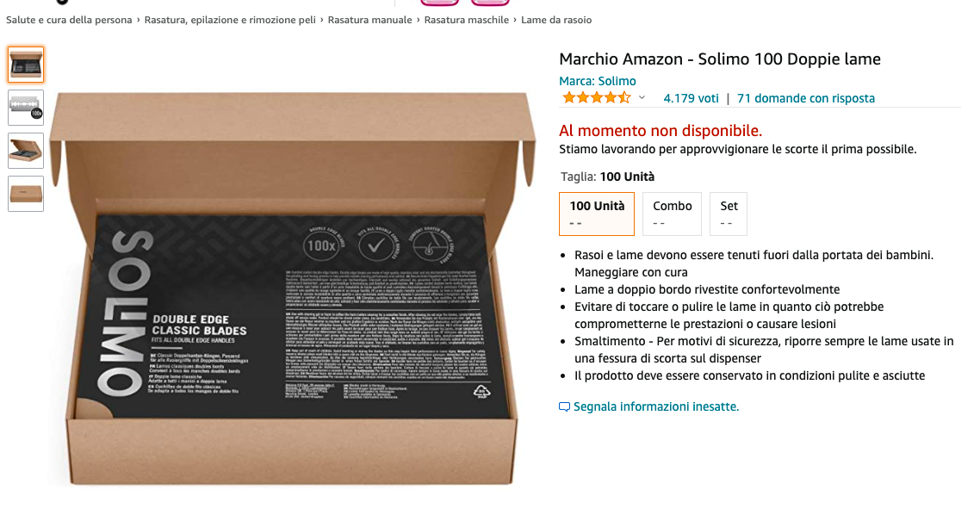Choose the Combo size option
The height and width of the screenshot is (527, 980).
pyautogui.click(x=672, y=214)
